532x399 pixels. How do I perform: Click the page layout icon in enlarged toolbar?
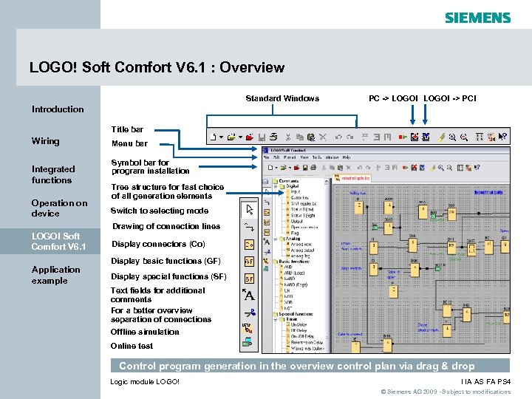point(479,137)
